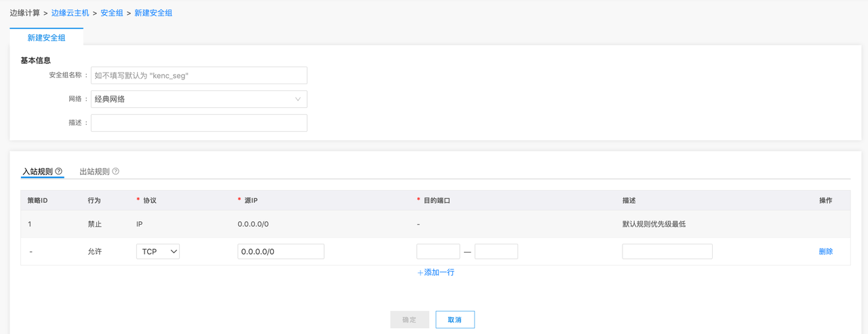Click the plus icon to add a row

(x=420, y=272)
